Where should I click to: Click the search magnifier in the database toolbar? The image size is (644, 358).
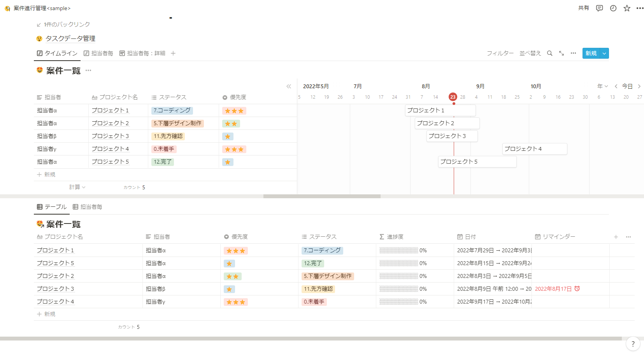tap(549, 53)
